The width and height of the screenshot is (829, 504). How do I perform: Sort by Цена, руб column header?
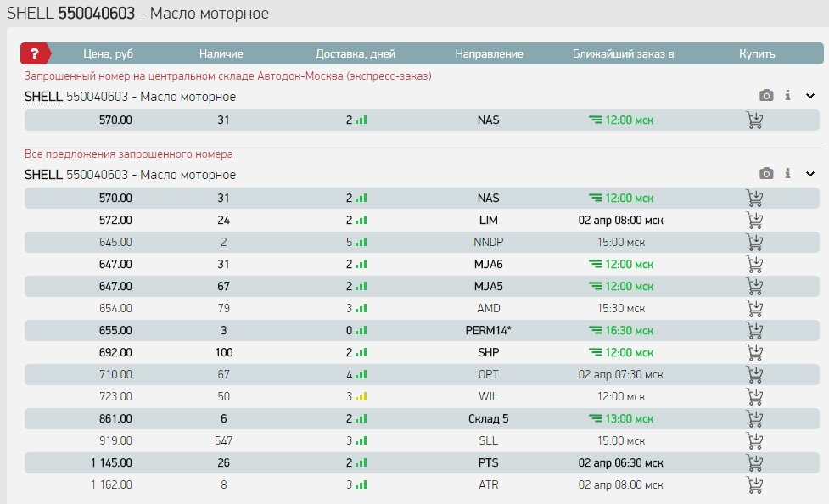[109, 53]
